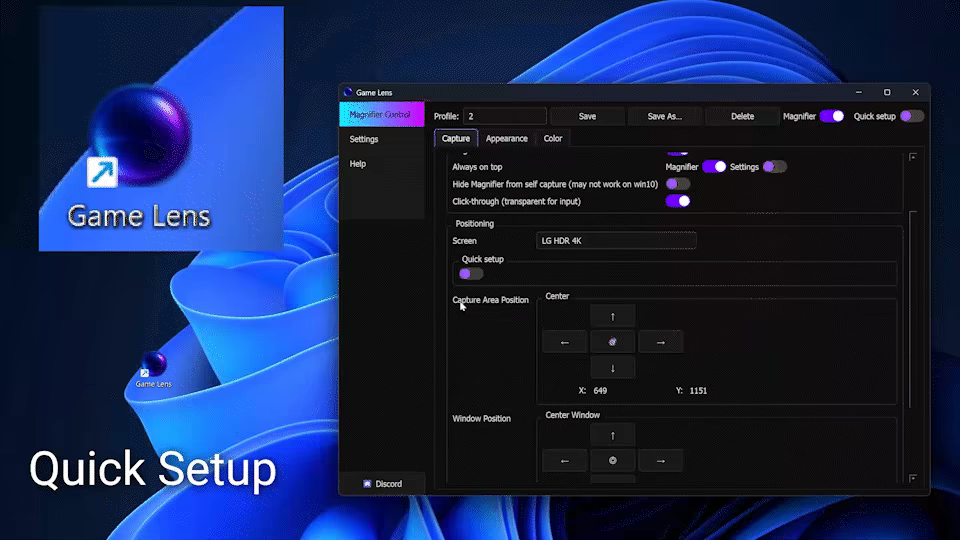Open the Profile selection box
Image resolution: width=960 pixels, height=540 pixels.
[504, 116]
